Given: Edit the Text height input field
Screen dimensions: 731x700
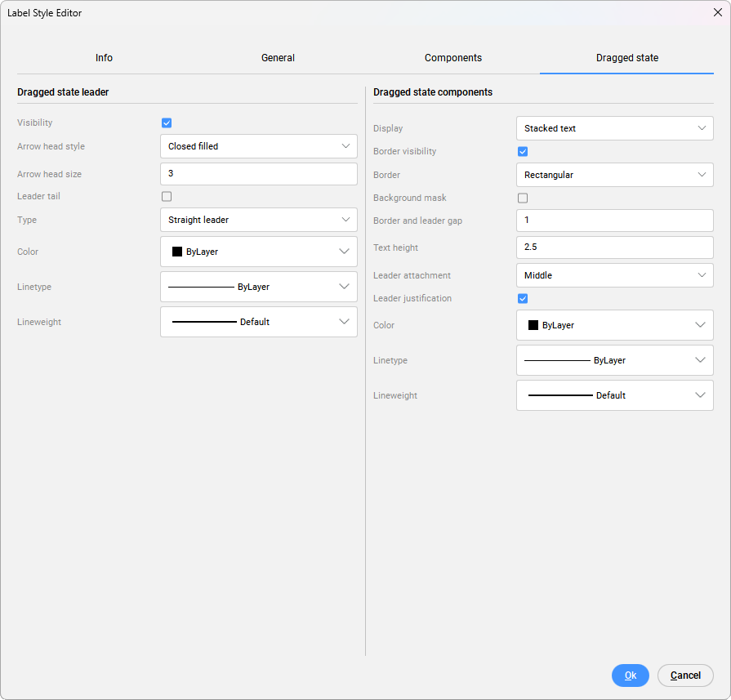Looking at the screenshot, I should [614, 247].
